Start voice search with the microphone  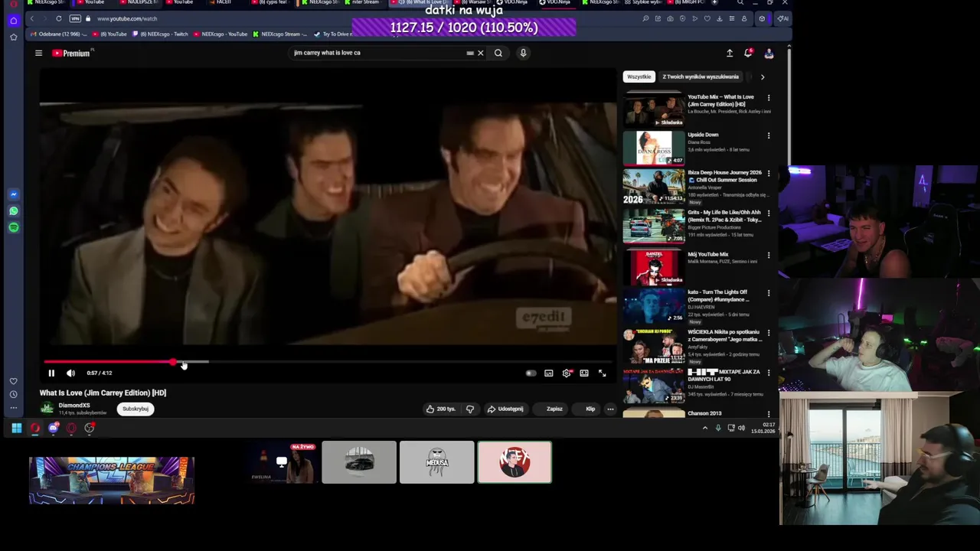click(x=523, y=53)
